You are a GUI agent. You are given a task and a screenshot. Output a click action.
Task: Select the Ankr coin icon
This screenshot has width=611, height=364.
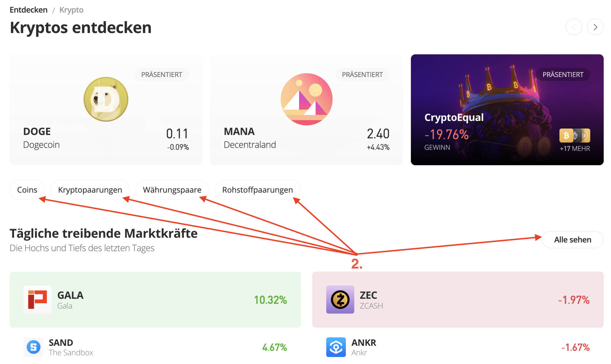click(x=336, y=347)
